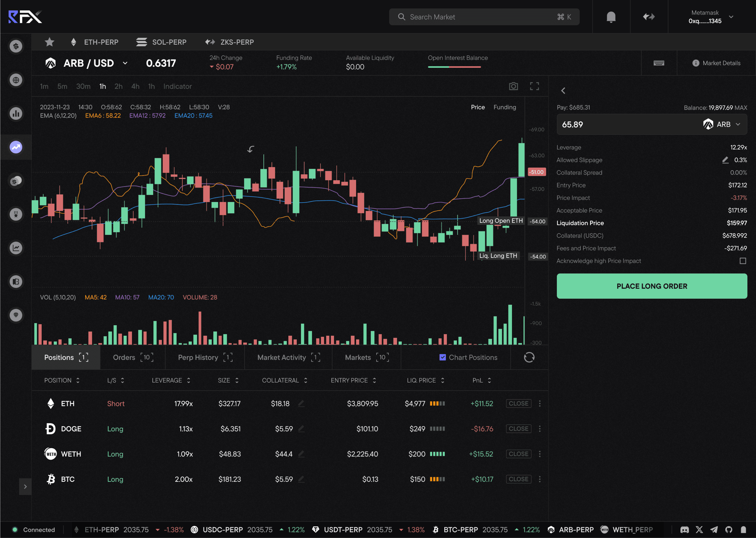The height and width of the screenshot is (538, 756).
Task: Uncheck the Chart Positions checkbox
Action: tap(442, 357)
